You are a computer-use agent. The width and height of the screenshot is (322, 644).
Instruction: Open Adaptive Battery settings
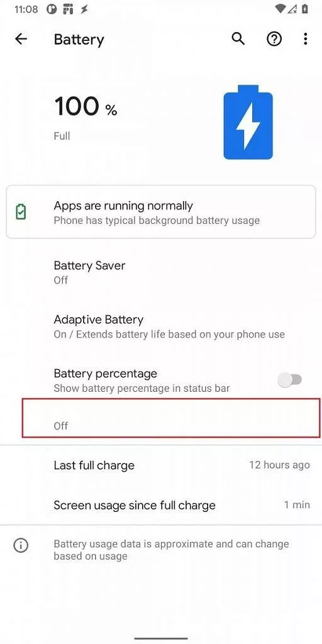tap(161, 326)
